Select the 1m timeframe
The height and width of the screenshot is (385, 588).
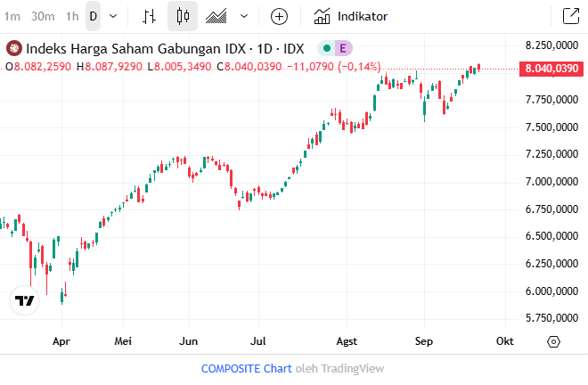12,16
